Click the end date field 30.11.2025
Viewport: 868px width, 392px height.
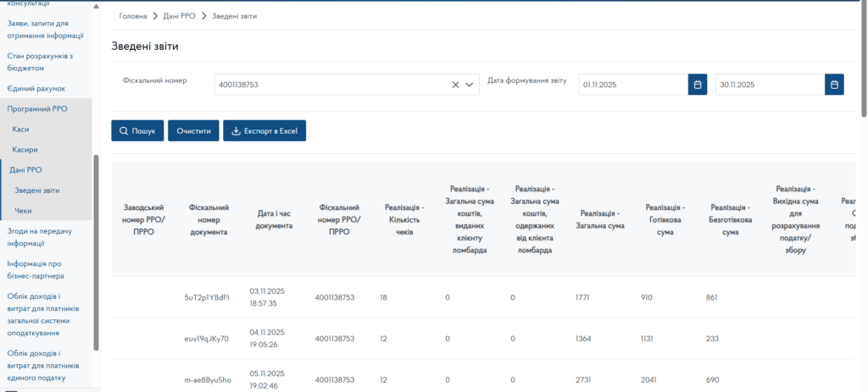point(769,85)
